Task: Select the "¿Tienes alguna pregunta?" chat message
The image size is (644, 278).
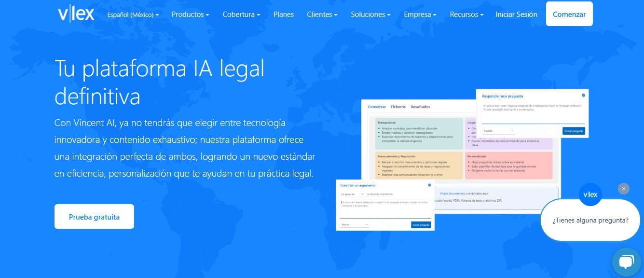Action: coord(590,220)
